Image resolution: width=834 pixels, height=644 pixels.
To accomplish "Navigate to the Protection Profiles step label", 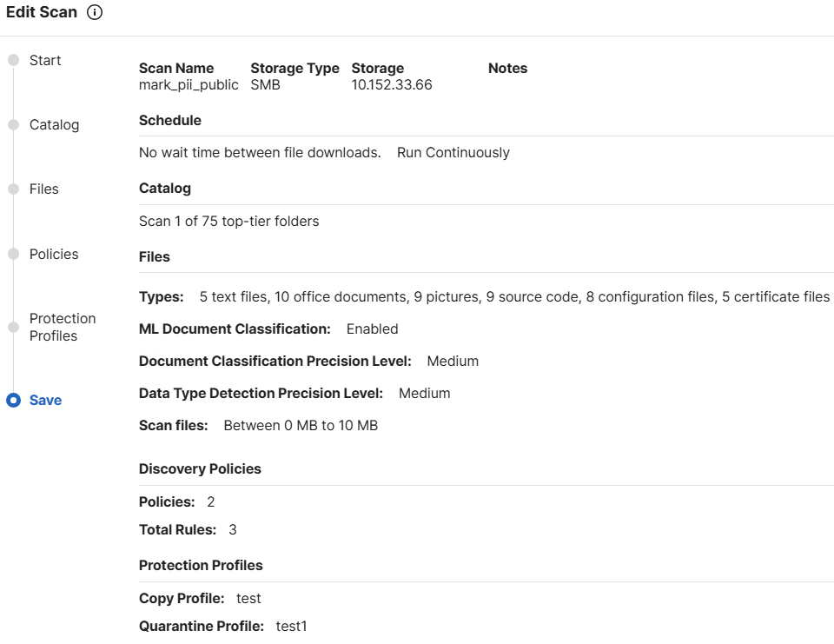I will click(63, 327).
